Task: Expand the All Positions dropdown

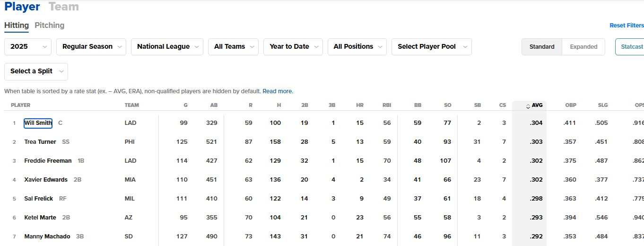Action: 357,46
